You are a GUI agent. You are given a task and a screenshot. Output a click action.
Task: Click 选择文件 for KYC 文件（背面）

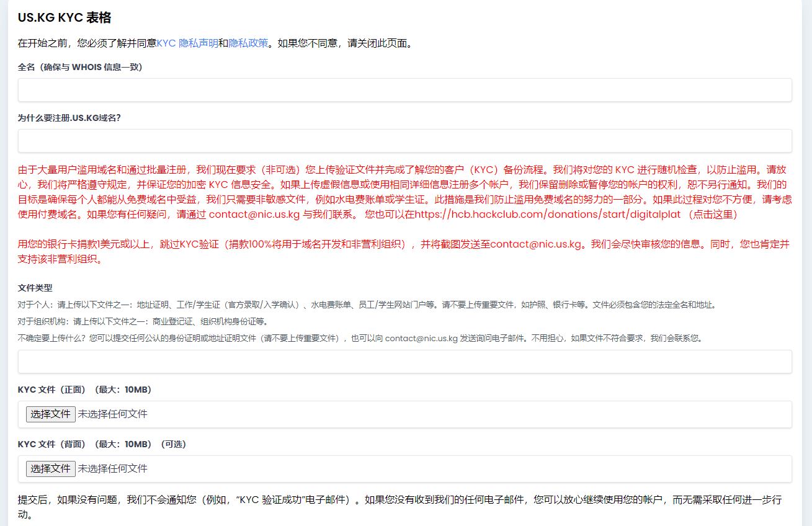coord(51,468)
